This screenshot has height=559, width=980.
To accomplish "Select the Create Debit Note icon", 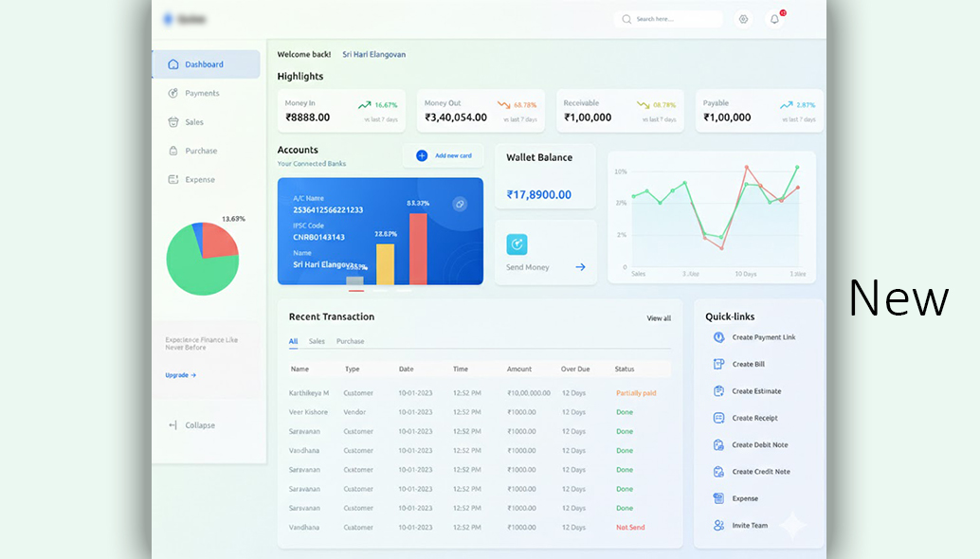I will click(719, 444).
